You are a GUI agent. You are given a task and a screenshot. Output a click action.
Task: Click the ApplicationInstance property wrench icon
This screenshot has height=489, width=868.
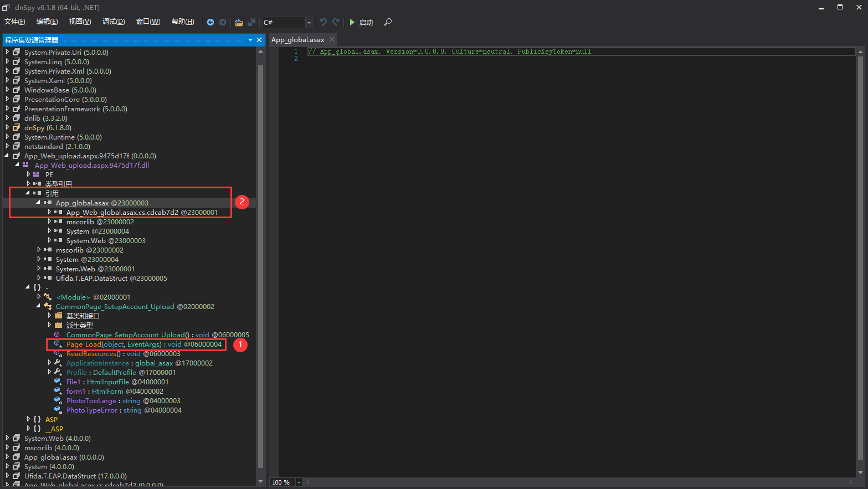click(58, 363)
